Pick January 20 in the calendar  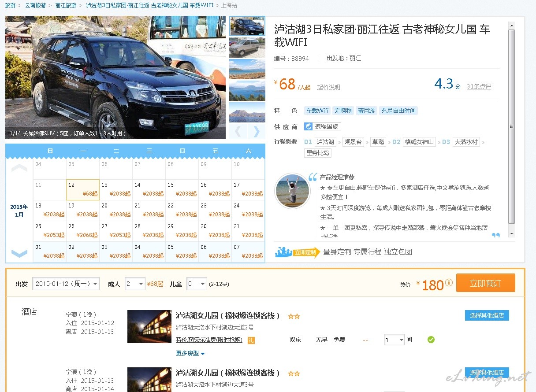[116, 211]
